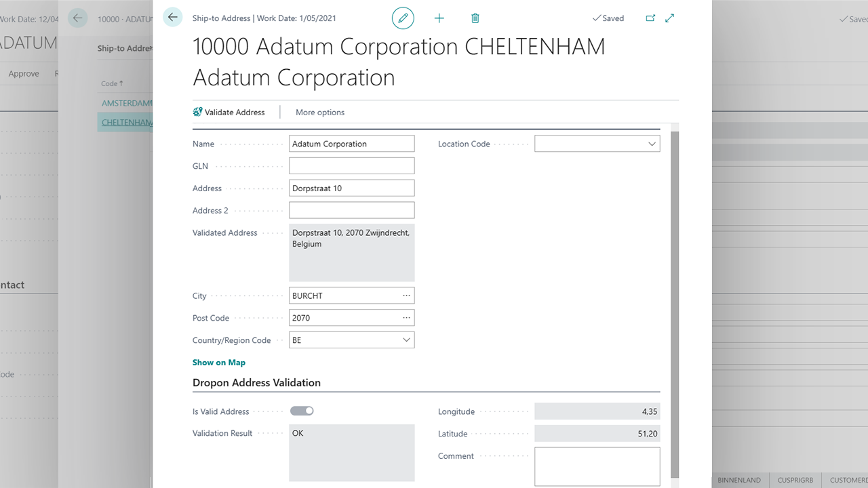Expand the Location Code dropdown
This screenshot has height=488, width=868.
652,144
